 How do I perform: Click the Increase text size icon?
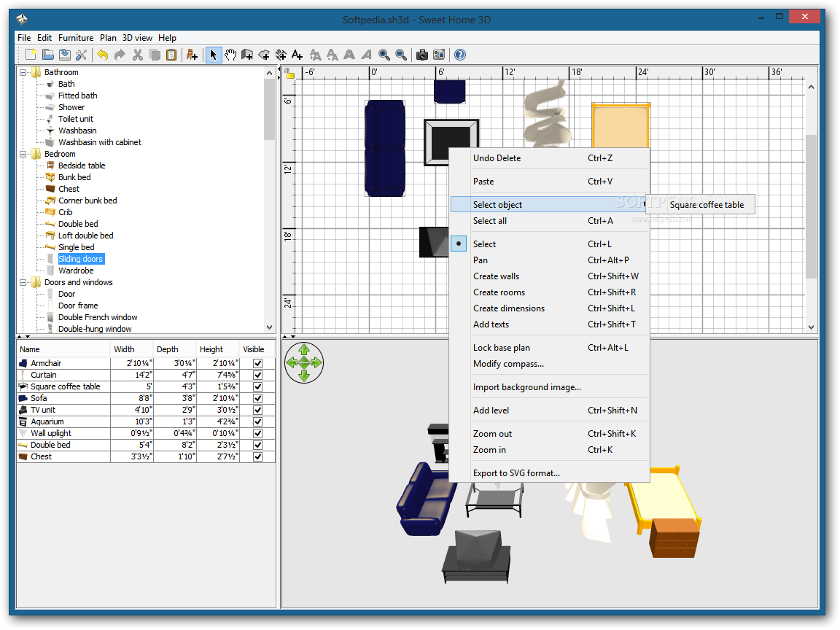316,55
